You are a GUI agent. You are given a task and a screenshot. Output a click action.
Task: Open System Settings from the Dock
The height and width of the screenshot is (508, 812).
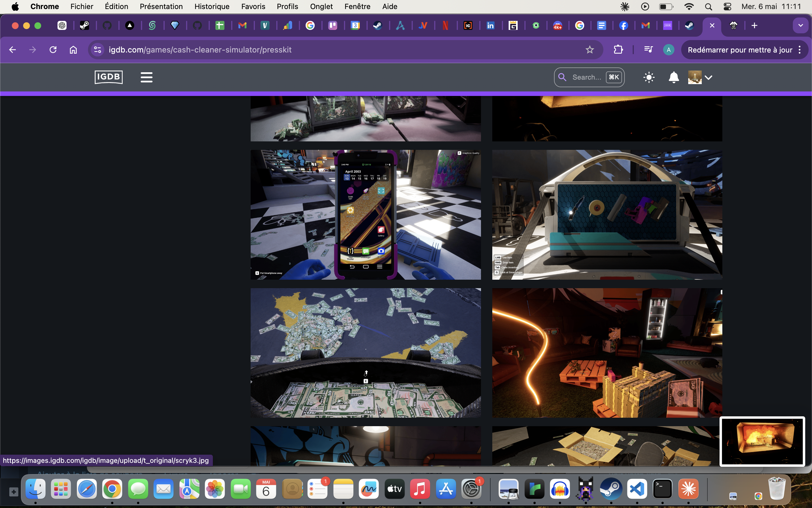click(x=471, y=489)
